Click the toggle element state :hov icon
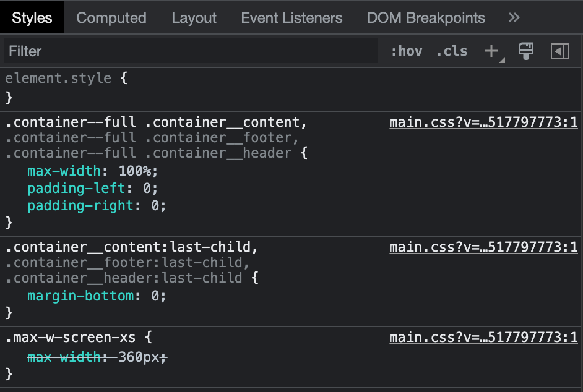 point(408,51)
